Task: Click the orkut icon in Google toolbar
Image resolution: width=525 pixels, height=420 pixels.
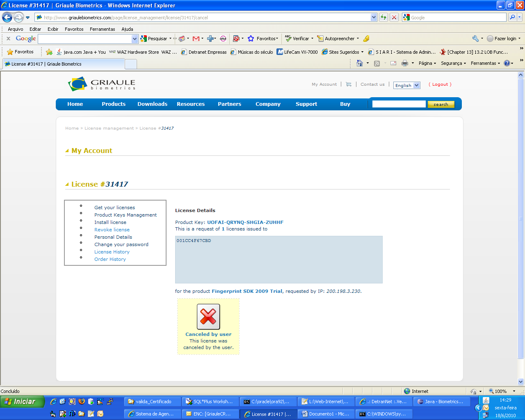Action: 223,39
